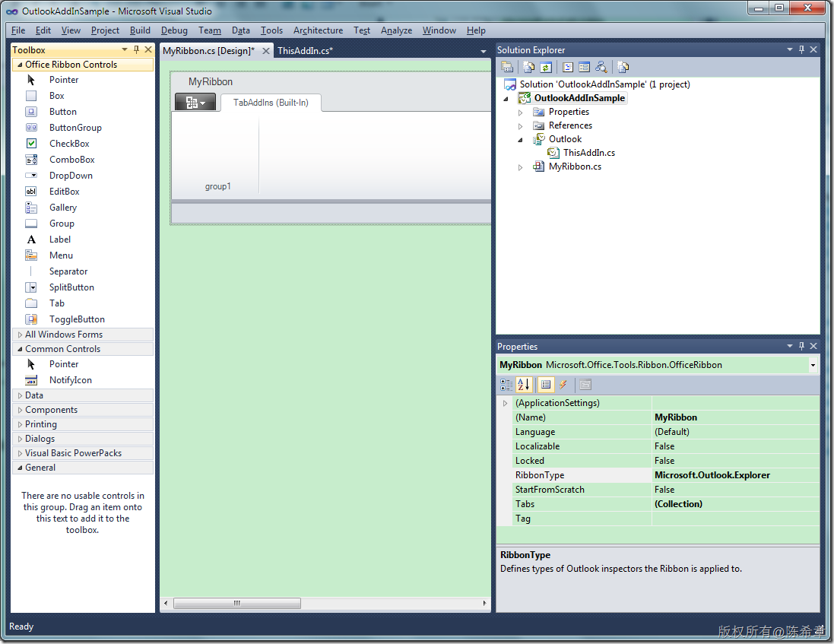Click View Designer in Solution Explorer toolbar
This screenshot has width=834, height=644.
584,67
